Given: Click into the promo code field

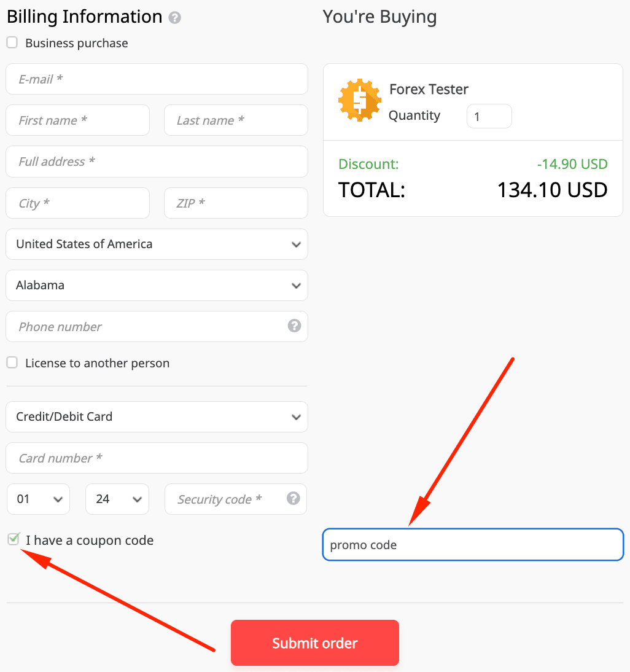Looking at the screenshot, I should 473,544.
